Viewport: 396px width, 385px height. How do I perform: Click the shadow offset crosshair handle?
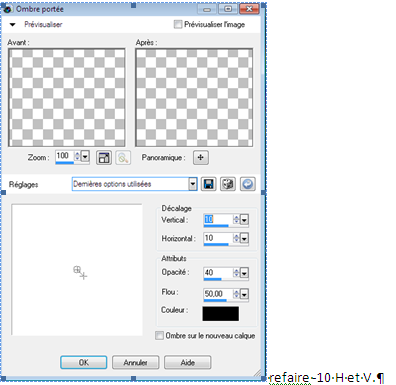[x=80, y=272]
